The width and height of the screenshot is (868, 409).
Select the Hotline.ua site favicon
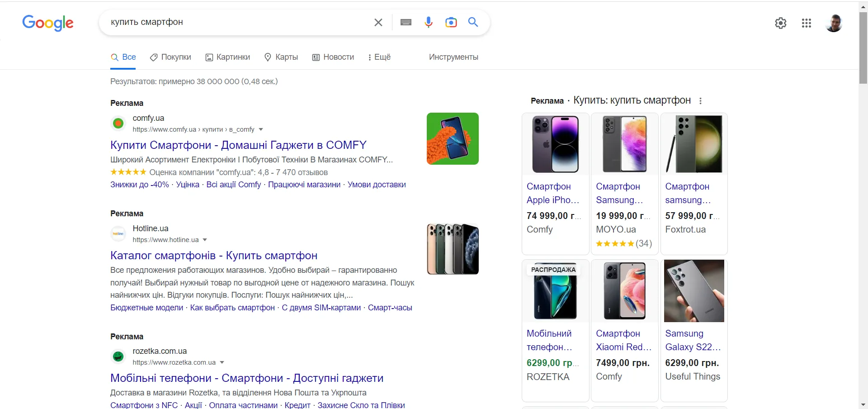click(x=118, y=233)
